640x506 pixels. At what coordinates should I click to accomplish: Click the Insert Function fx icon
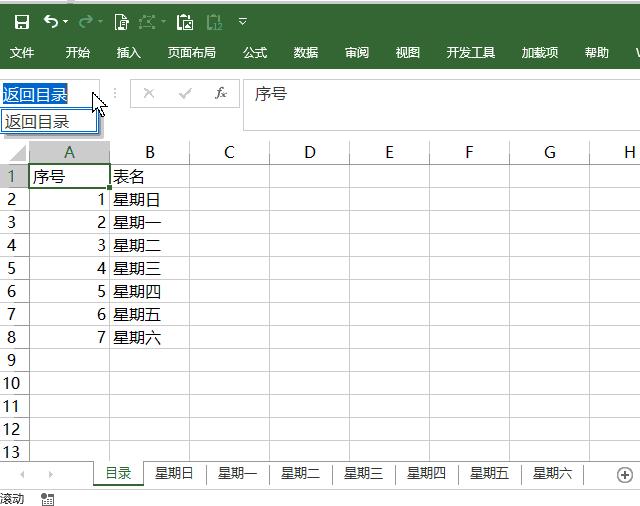pyautogui.click(x=221, y=93)
